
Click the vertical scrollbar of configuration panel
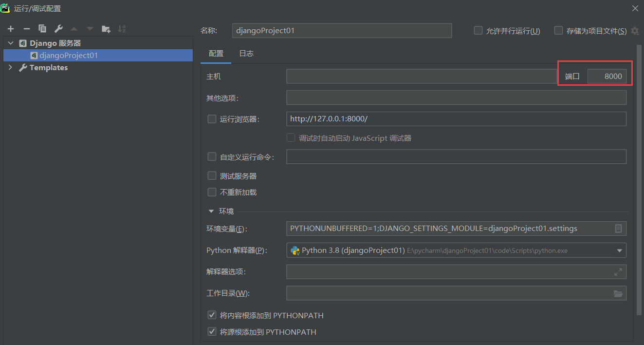[x=639, y=180]
